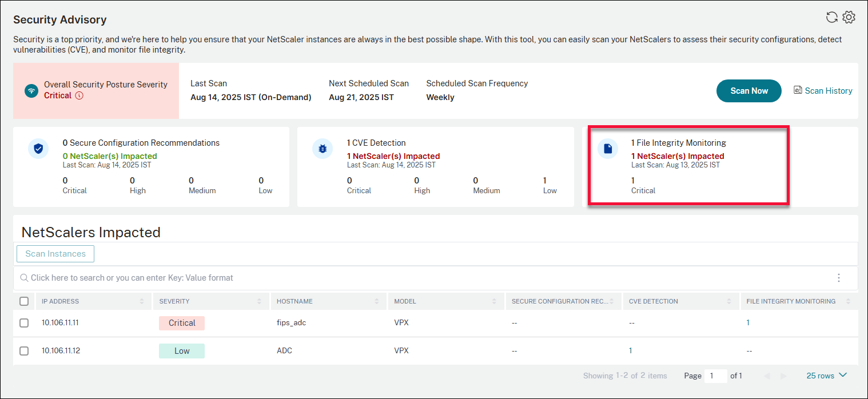
Task: Click the critical severity info icon
Action: (79, 95)
